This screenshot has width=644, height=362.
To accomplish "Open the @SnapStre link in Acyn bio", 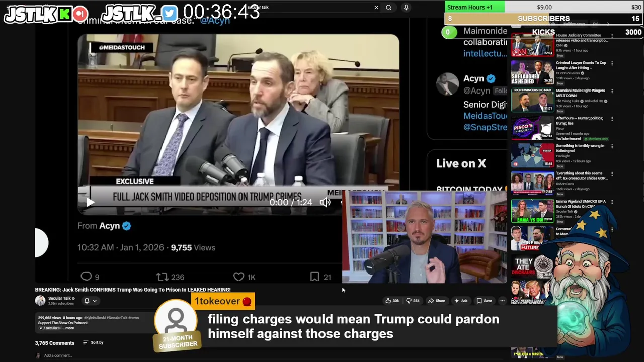I will coord(486,127).
